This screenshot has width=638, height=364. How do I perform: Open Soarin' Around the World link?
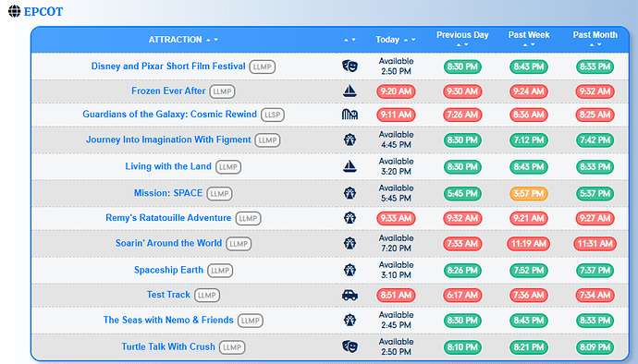click(x=168, y=243)
